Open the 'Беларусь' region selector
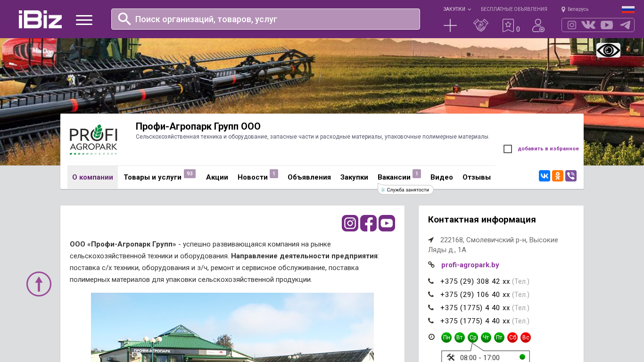 575,9
